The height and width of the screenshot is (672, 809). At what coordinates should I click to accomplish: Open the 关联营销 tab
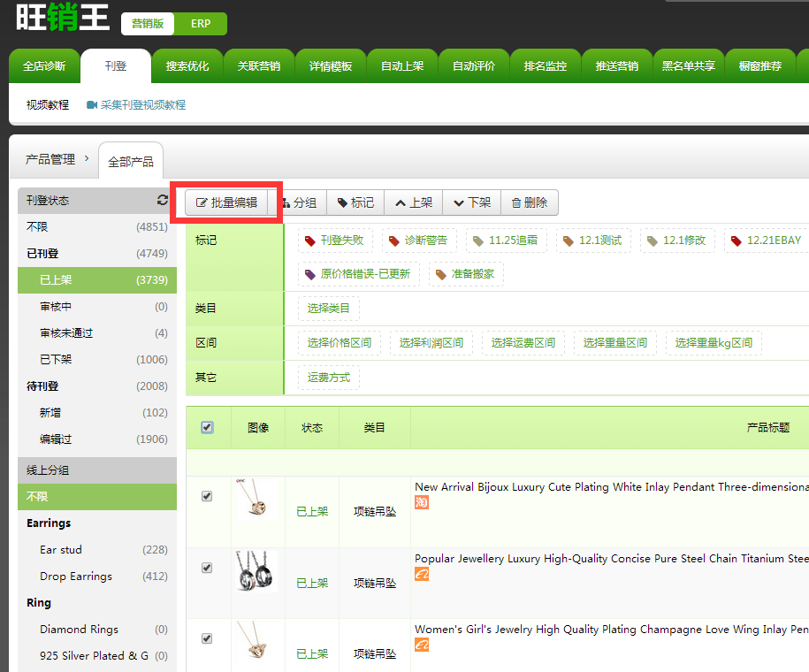pos(260,66)
